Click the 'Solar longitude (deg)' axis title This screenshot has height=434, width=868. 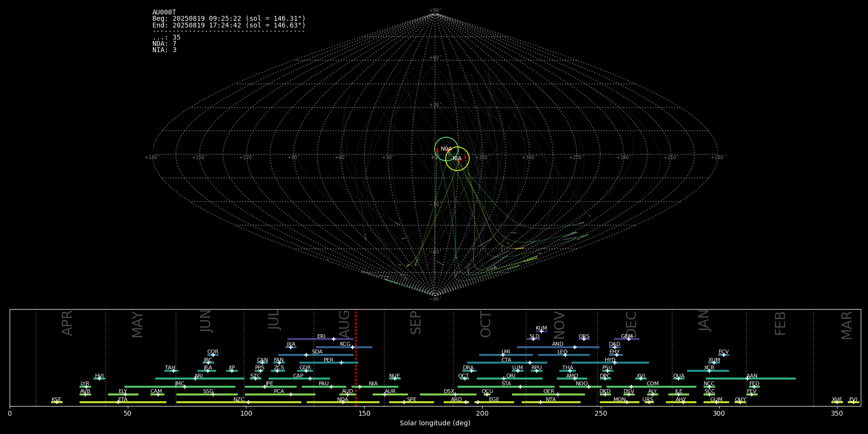click(435, 423)
